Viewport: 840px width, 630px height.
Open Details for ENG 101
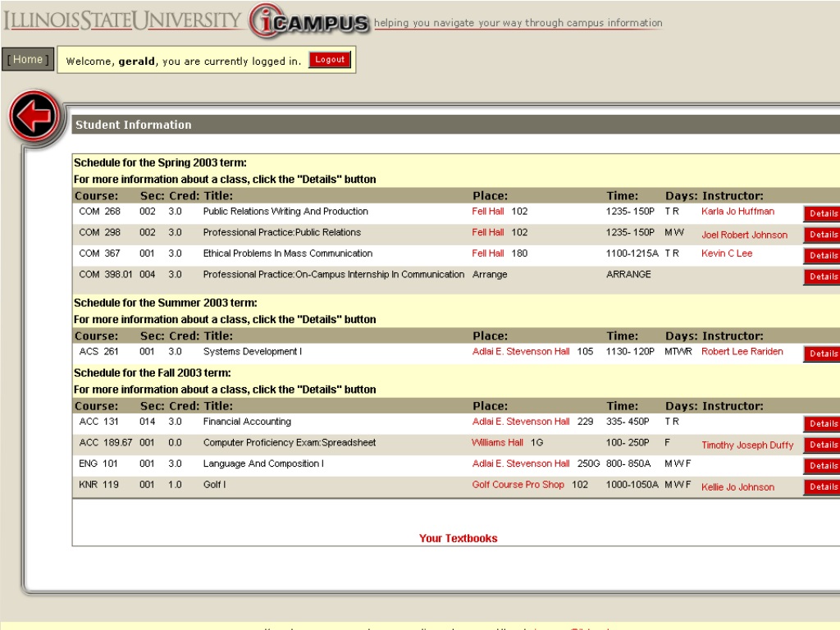(x=822, y=466)
